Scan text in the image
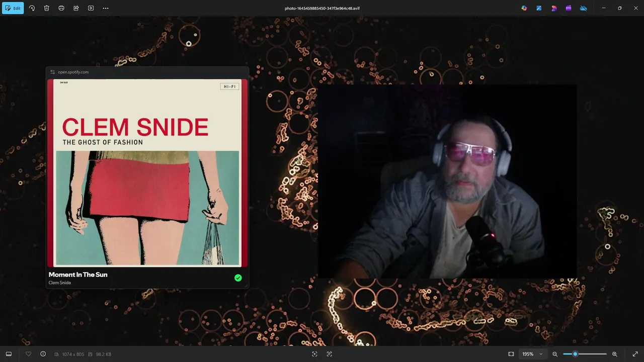Image resolution: width=644 pixels, height=362 pixels. [330, 354]
